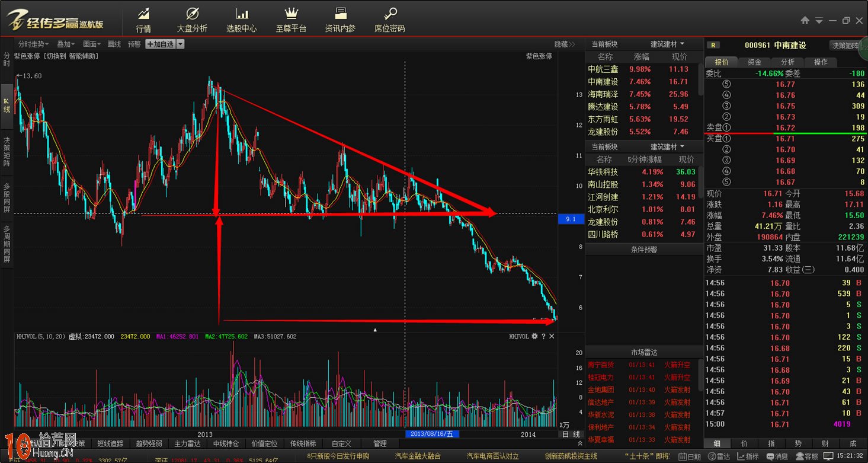Image resolution: width=868 pixels, height=463 pixels.
Task: Open the 叠加 overlay dropdown
Action: tap(65, 44)
